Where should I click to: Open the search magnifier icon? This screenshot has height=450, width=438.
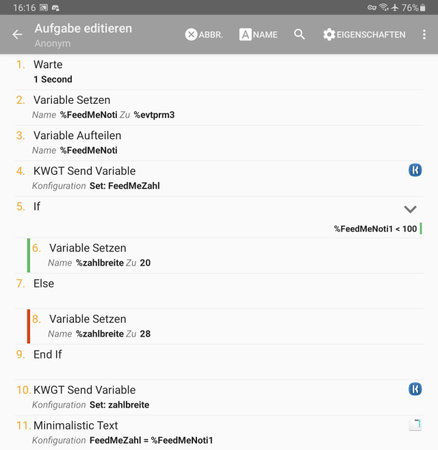tap(299, 34)
